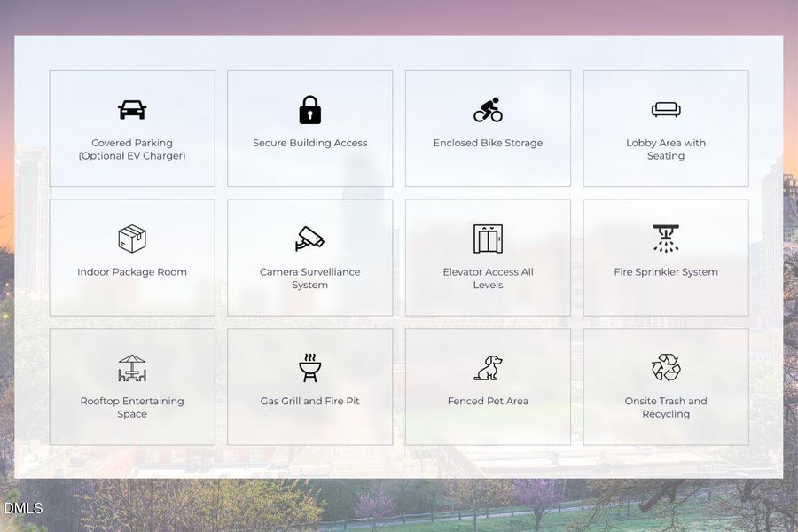Viewport: 798px width, 532px height.
Task: Select the elevator doors icon
Action: click(488, 239)
